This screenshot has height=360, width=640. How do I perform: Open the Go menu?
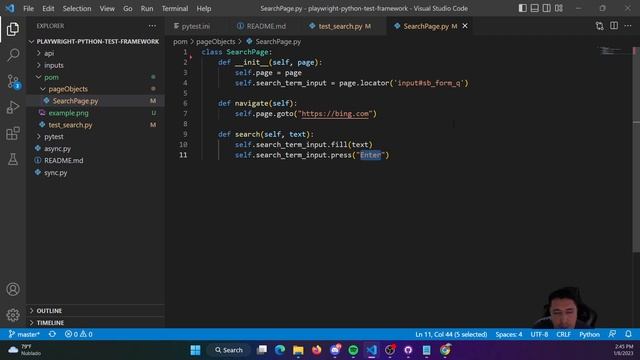128,8
